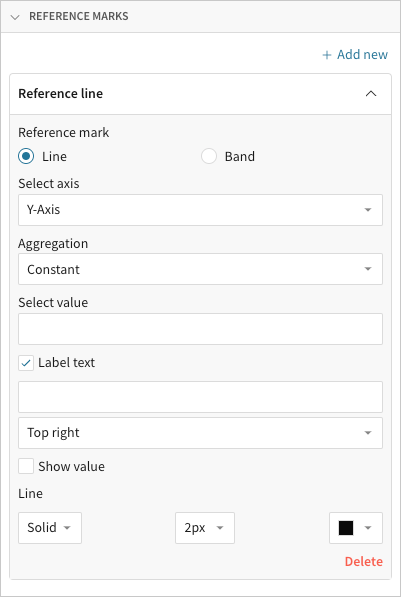This screenshot has height=597, width=401.
Task: Click the Add new link
Action: coord(355,55)
